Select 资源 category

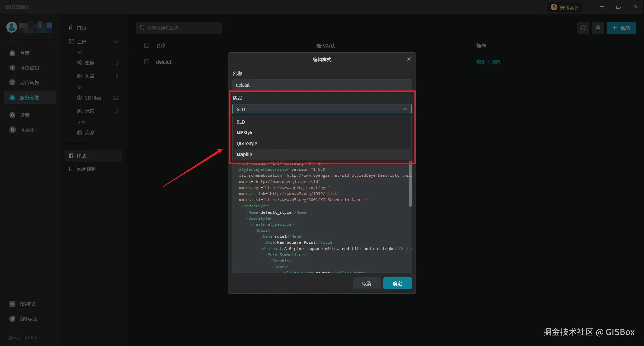(97, 133)
